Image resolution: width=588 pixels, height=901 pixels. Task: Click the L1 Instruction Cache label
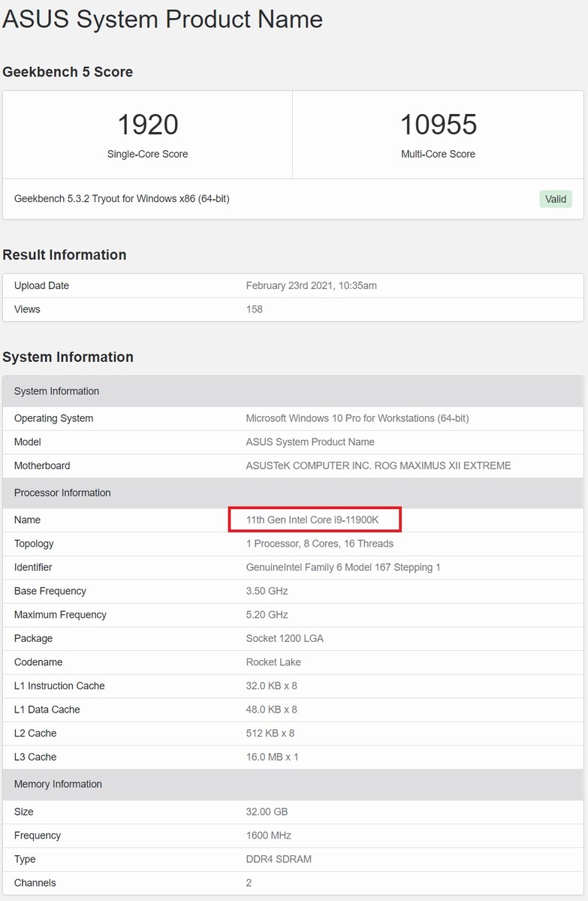coord(59,686)
